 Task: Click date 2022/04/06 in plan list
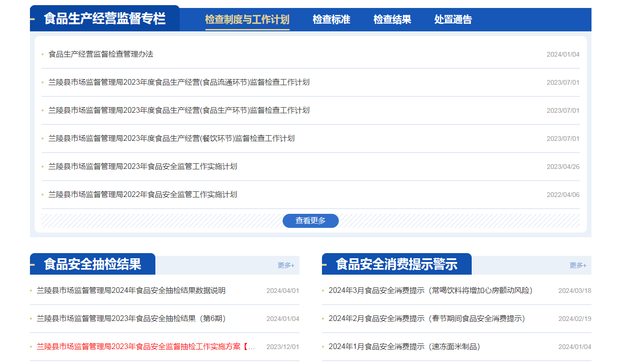[563, 195]
